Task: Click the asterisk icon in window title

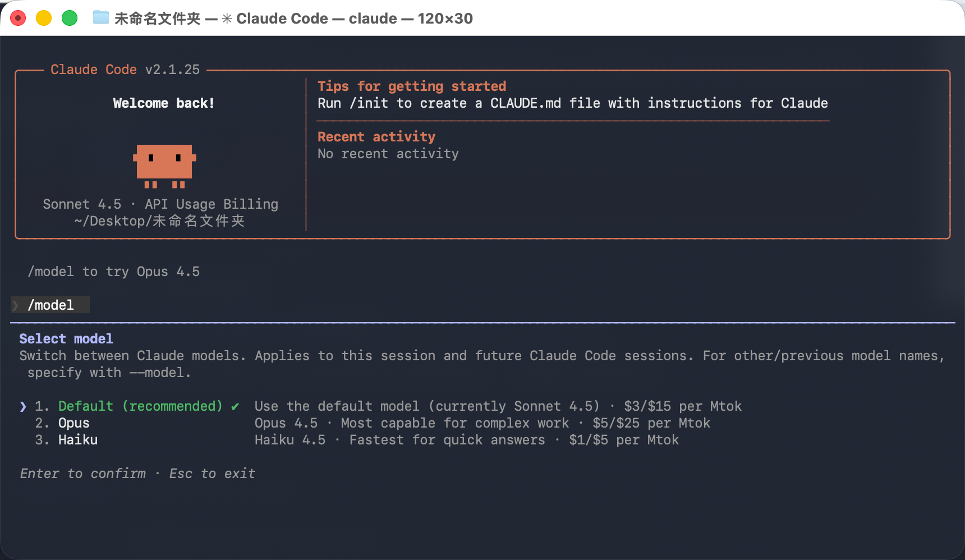Action: 227,19
